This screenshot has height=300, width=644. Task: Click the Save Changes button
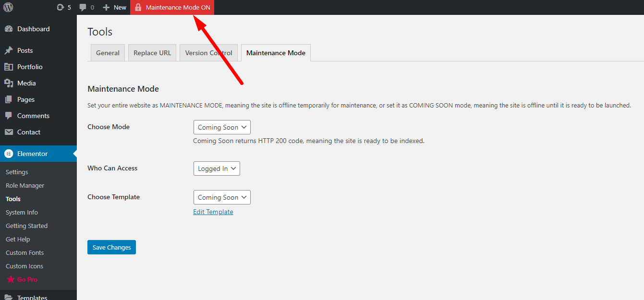pos(111,247)
